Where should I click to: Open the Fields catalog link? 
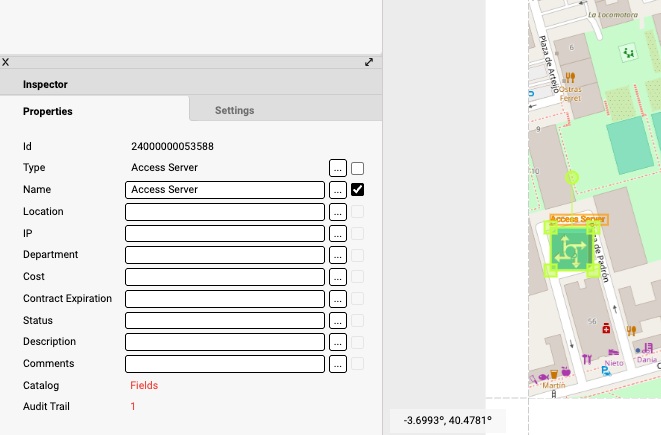point(144,385)
